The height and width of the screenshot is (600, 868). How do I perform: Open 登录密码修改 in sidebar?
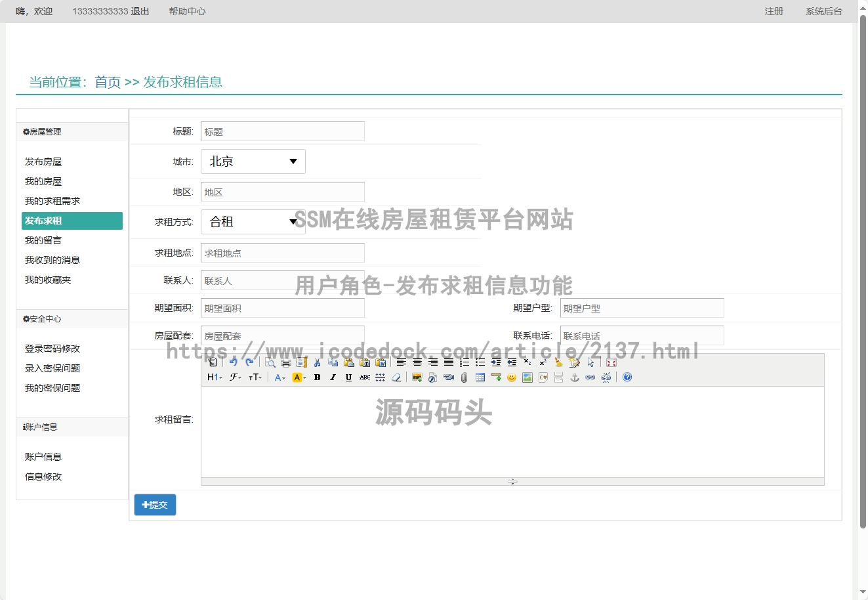point(52,349)
